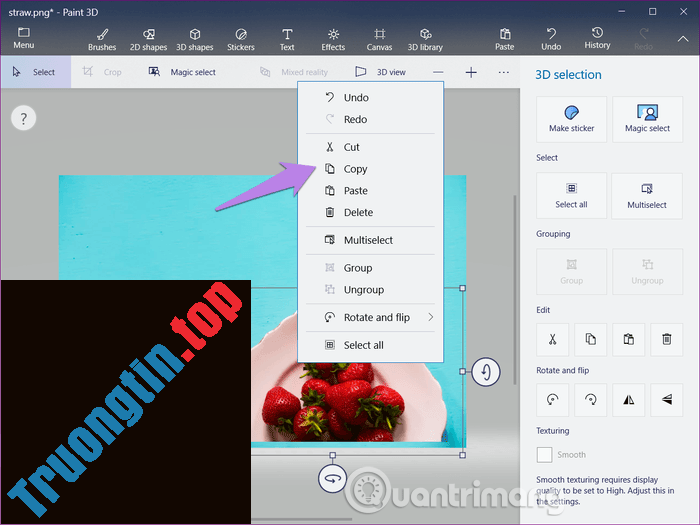Click the Cut scissors icon in Edit
This screenshot has width=700, height=525.
(x=553, y=340)
